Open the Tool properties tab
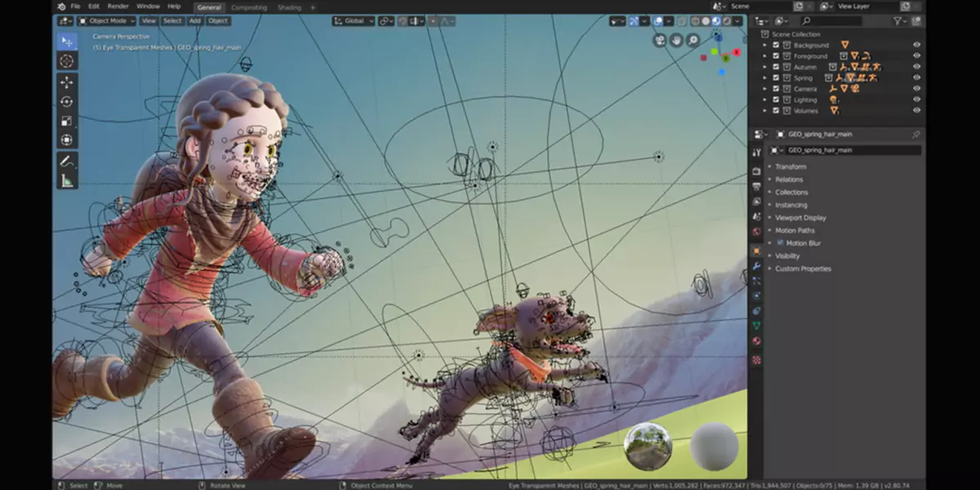This screenshot has height=490, width=980. [x=756, y=153]
